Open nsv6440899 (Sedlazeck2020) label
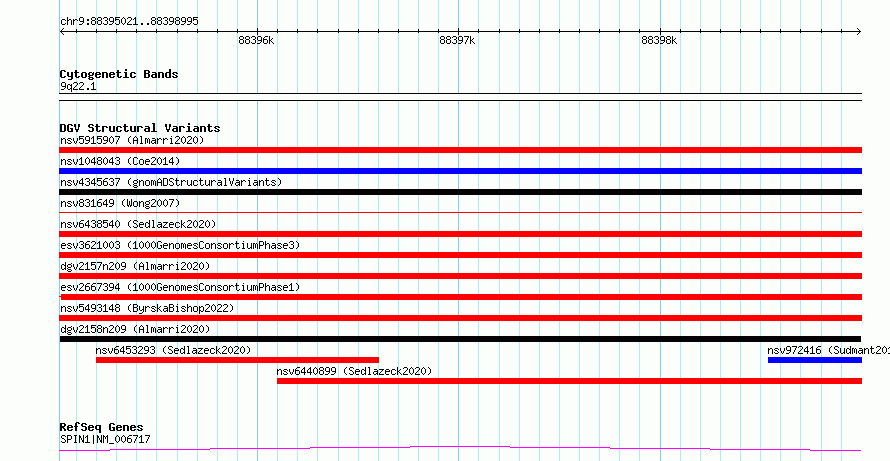890x461 pixels. pyautogui.click(x=354, y=371)
